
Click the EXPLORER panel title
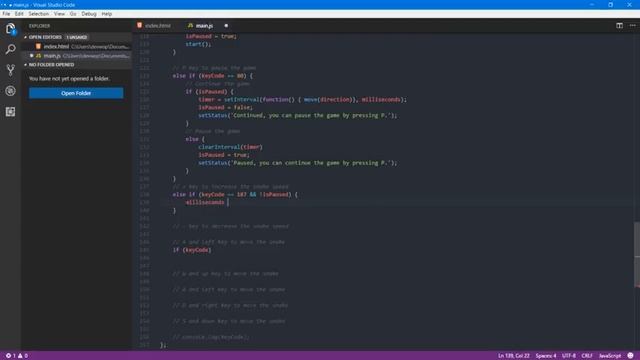pos(39,26)
